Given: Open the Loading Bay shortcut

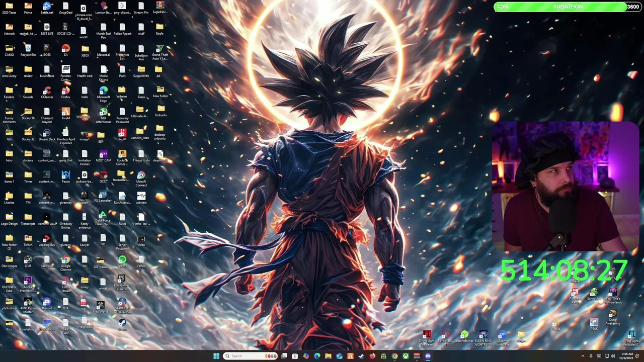Looking at the screenshot, I should click(x=47, y=240).
